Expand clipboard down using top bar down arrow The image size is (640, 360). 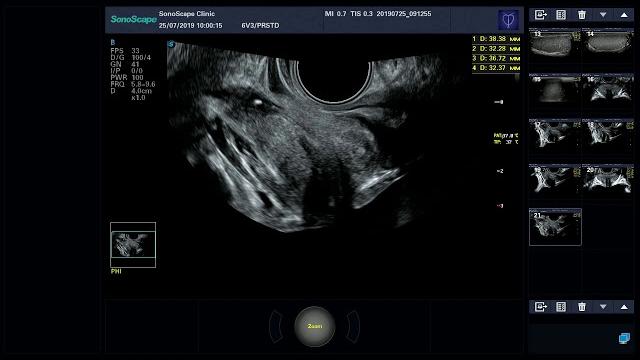603,15
